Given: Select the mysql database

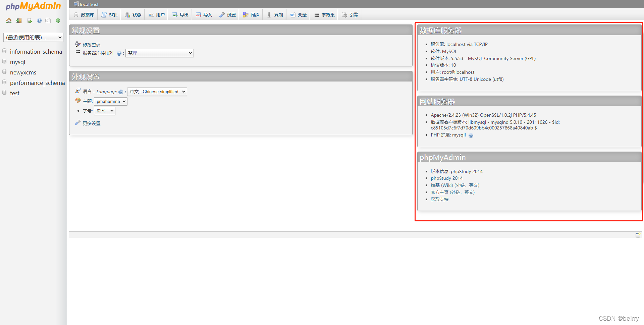Looking at the screenshot, I should [x=17, y=62].
